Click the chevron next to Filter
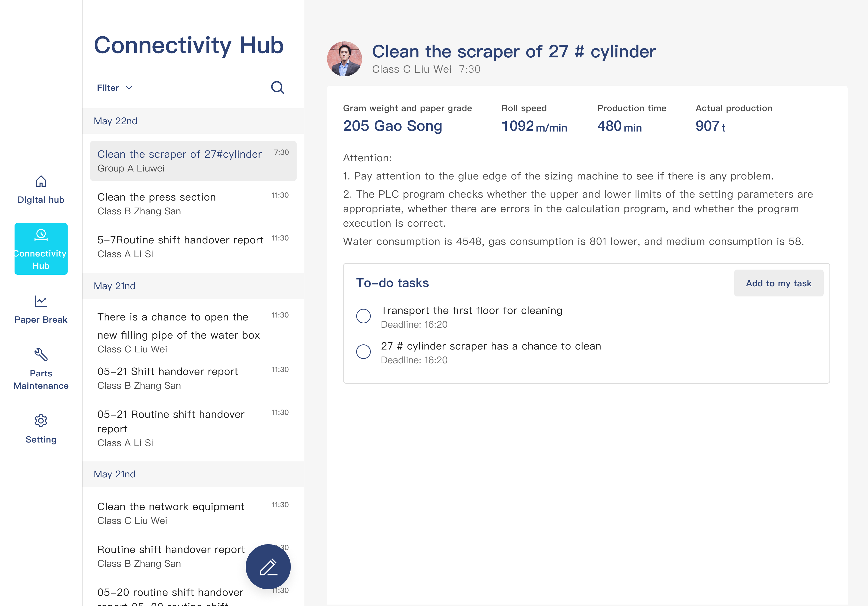The image size is (868, 606). point(129,88)
